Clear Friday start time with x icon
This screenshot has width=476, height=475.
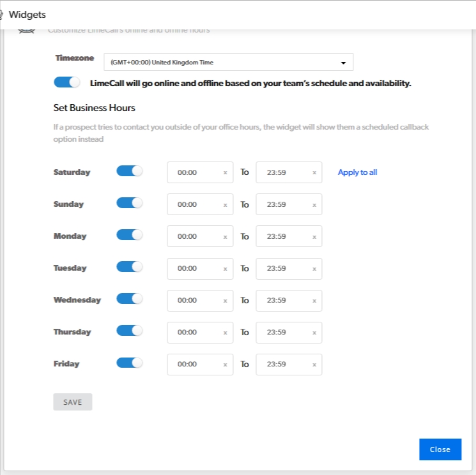tap(225, 365)
